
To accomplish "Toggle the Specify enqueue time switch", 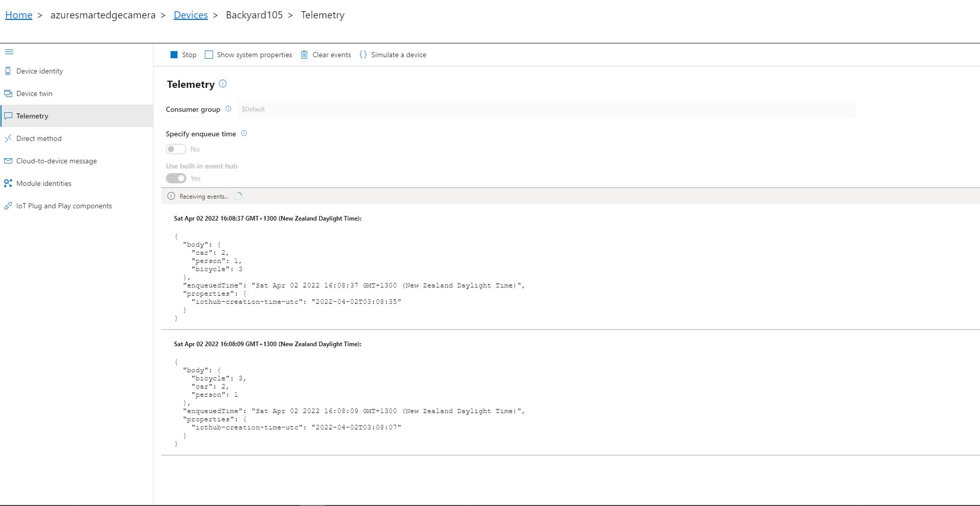I will pyautogui.click(x=176, y=149).
